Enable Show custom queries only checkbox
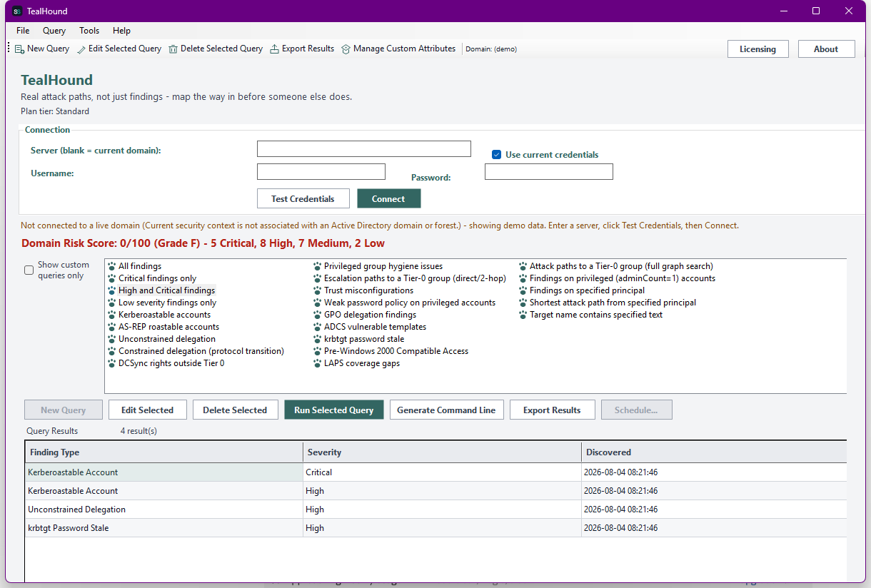 pyautogui.click(x=29, y=270)
